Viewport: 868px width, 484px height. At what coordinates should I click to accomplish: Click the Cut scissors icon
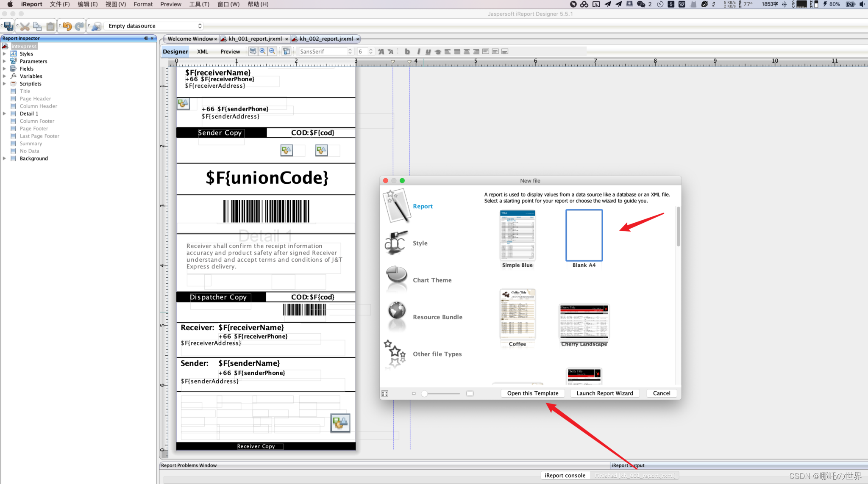[x=25, y=26]
